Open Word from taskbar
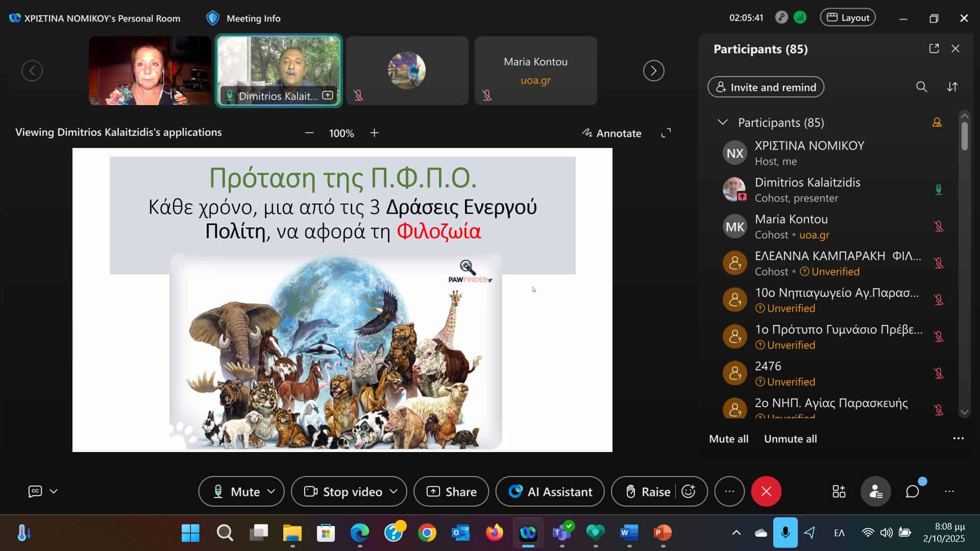Screen dimensions: 980x551 click(x=629, y=533)
